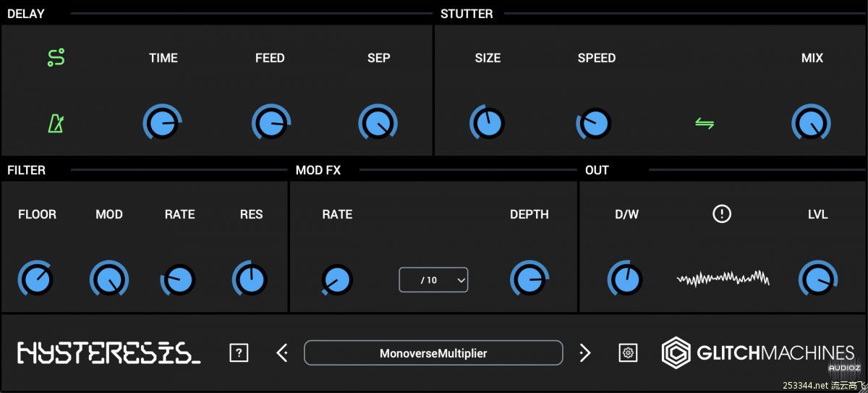Go to next preset with right arrow

(584, 353)
